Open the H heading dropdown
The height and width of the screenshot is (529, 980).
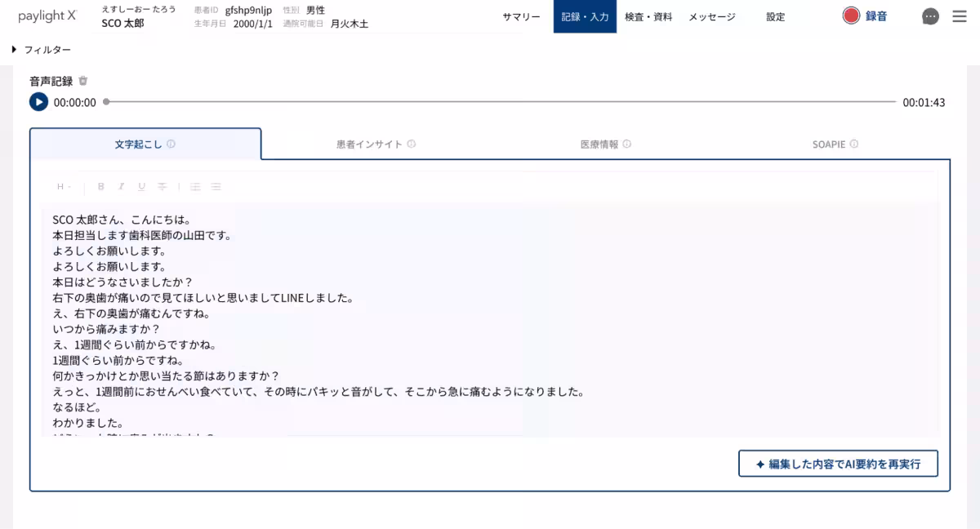(64, 186)
